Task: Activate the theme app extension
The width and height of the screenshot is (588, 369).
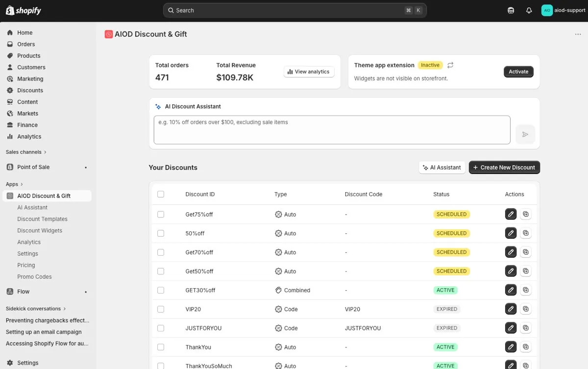Action: 518,72
